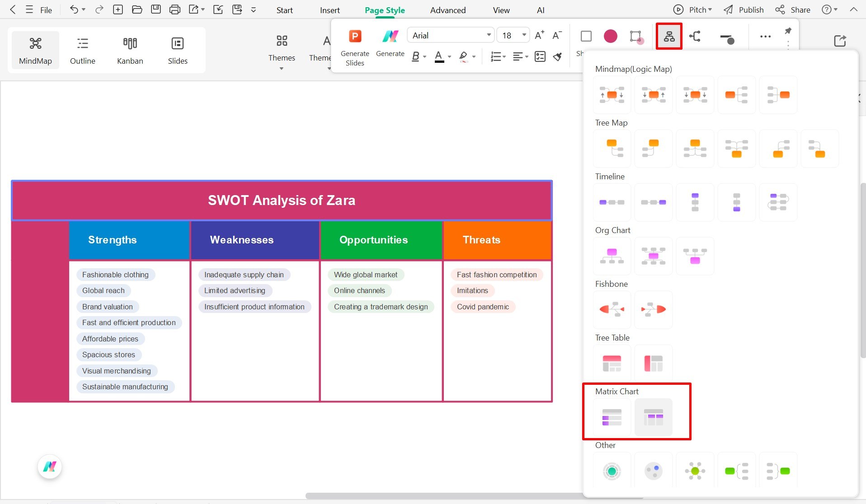Open the File menu

(x=46, y=10)
